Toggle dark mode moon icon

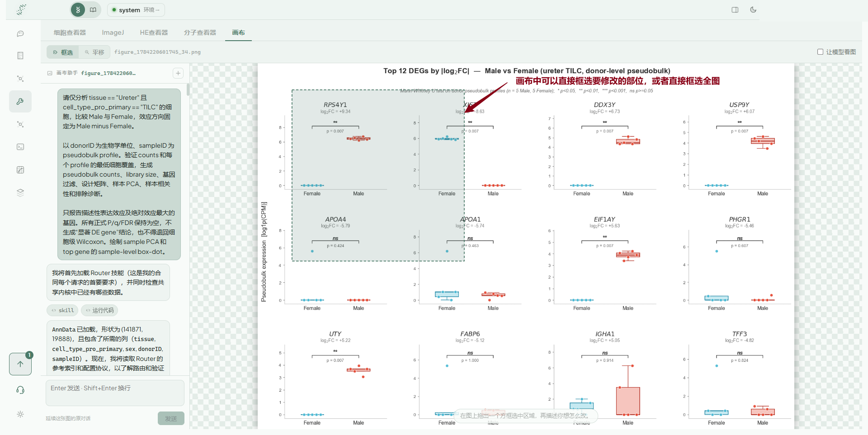tap(753, 10)
